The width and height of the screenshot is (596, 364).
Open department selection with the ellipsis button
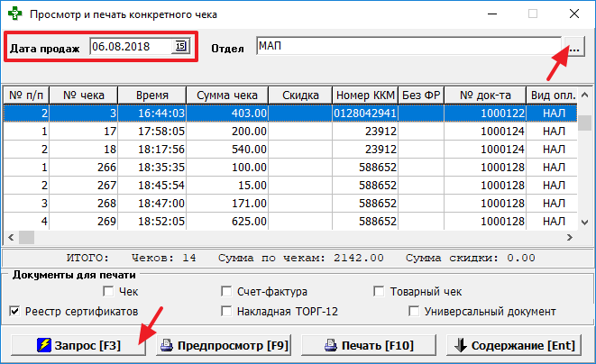574,46
